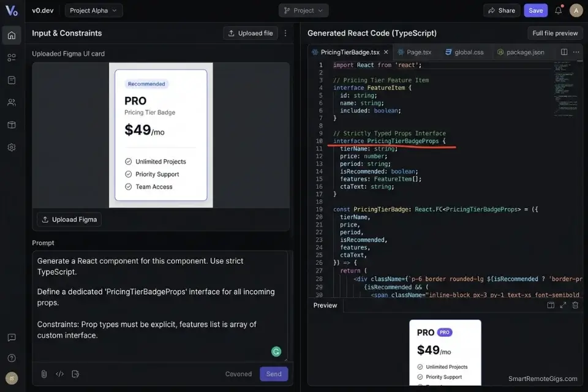
Task: Open the Project branch dropdown
Action: [x=303, y=10]
